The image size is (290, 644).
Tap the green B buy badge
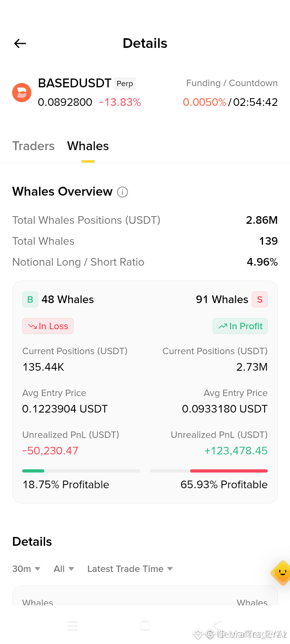tap(30, 299)
